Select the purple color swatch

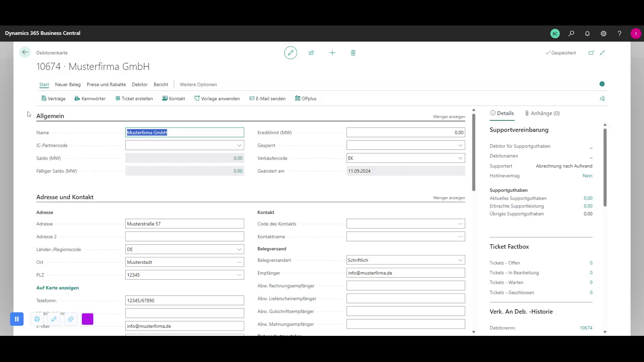[88, 319]
